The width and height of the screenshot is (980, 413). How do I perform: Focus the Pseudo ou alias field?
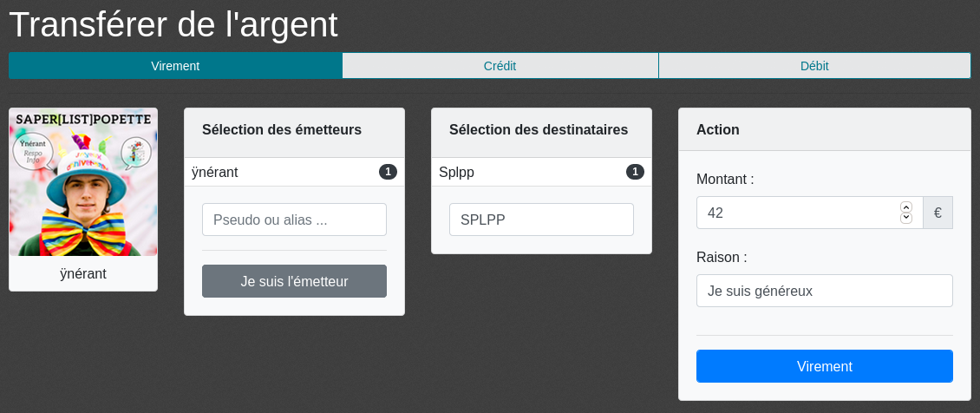(294, 220)
